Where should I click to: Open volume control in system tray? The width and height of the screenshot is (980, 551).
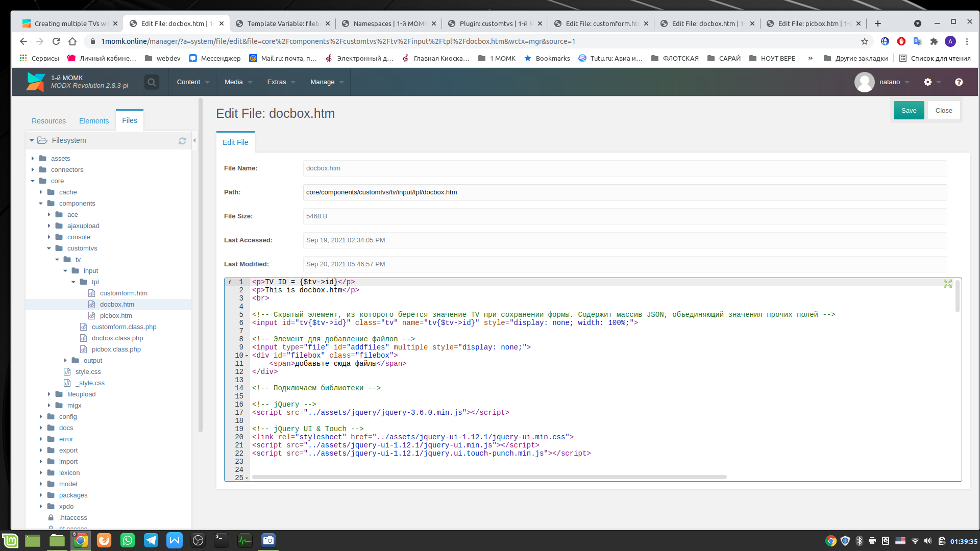pos(928,541)
